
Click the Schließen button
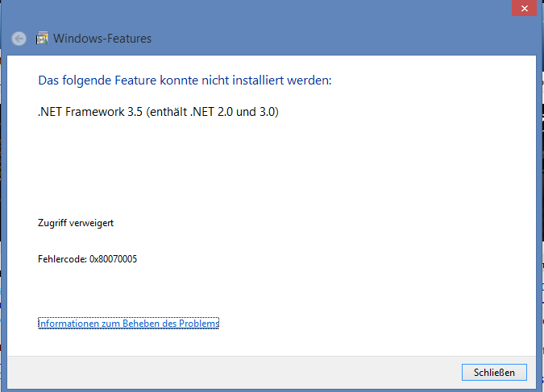pyautogui.click(x=494, y=372)
